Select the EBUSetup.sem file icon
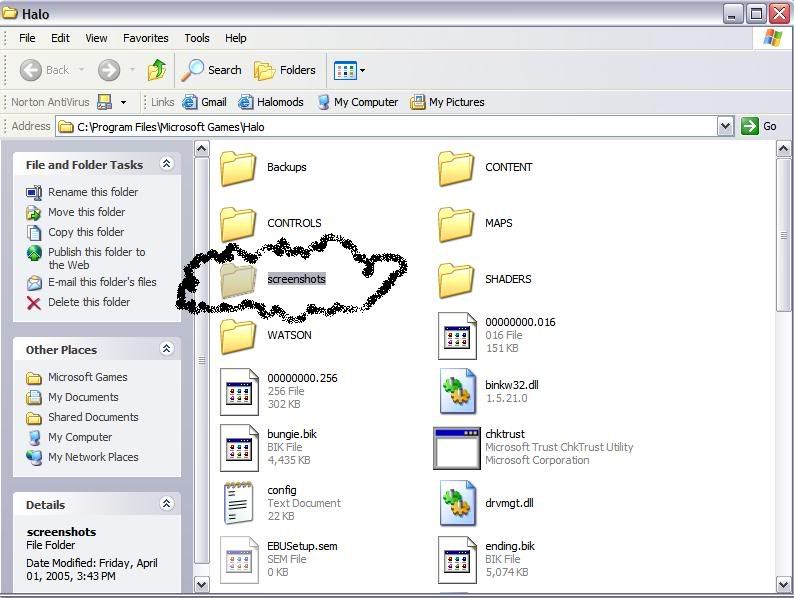 (x=239, y=560)
